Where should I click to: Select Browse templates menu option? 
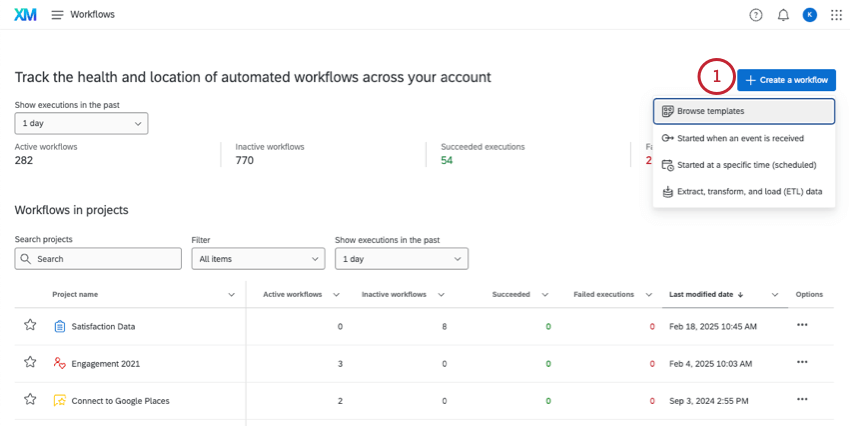(743, 111)
